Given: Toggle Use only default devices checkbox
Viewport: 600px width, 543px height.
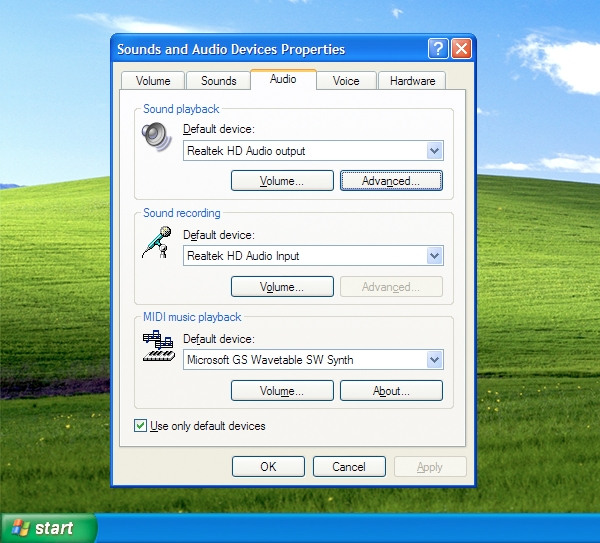Looking at the screenshot, I should [x=141, y=426].
